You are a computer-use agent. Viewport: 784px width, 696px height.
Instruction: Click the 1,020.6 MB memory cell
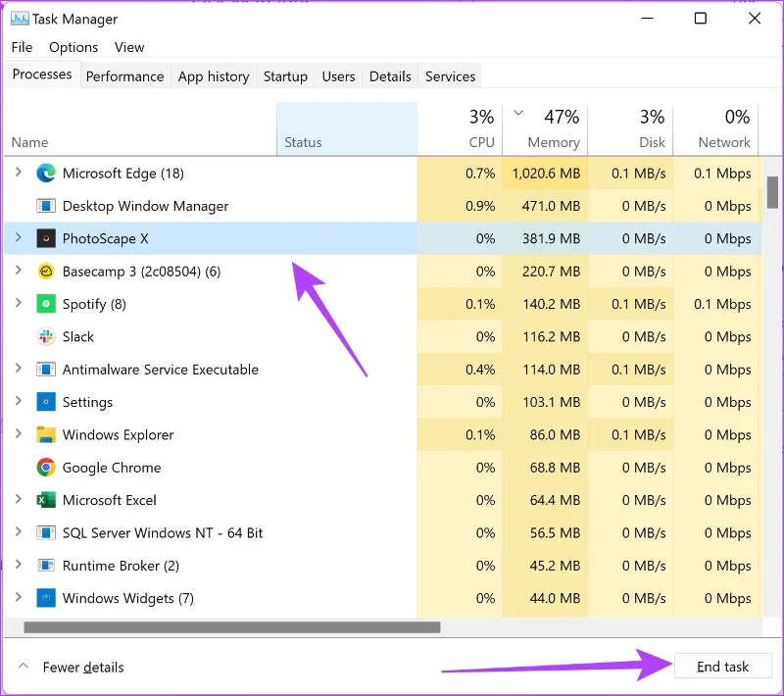546,173
